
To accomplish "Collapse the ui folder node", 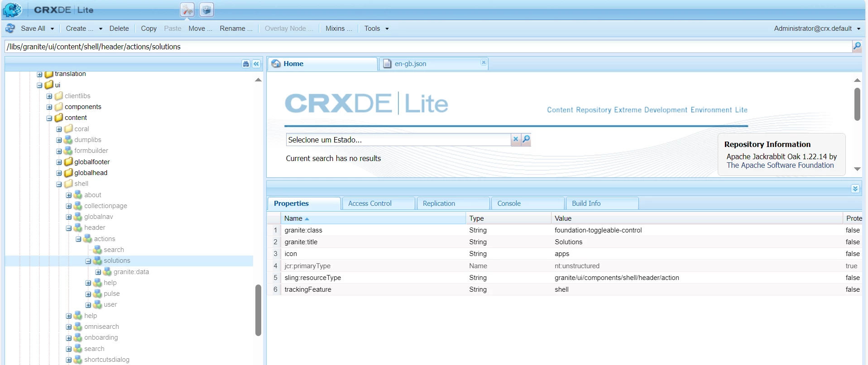I will tap(39, 85).
